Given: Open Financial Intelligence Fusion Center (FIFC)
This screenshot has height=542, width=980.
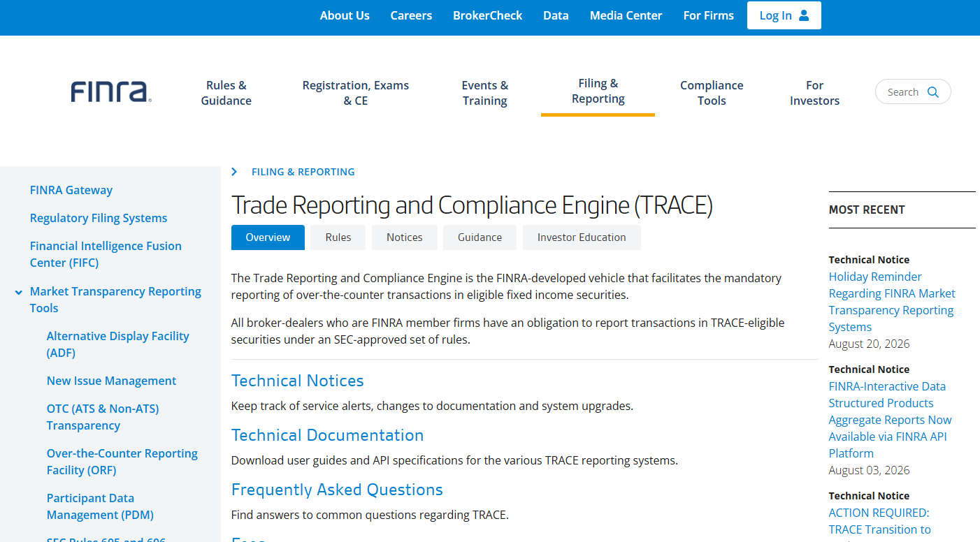Looking at the screenshot, I should (x=106, y=254).
